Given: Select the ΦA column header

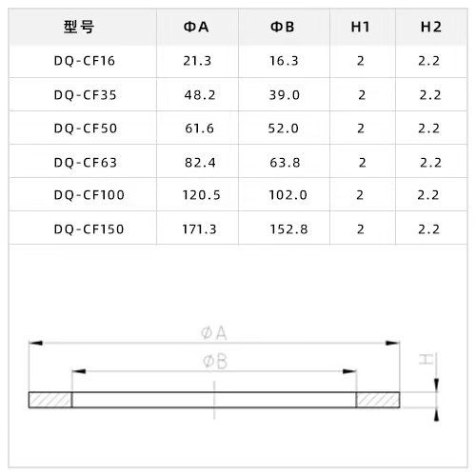Looking at the screenshot, I should tap(196, 27).
